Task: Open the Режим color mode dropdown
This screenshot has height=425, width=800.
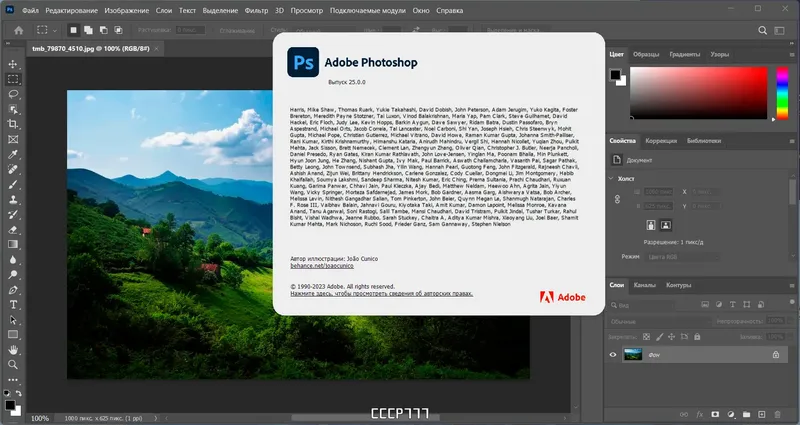Action: (682, 257)
